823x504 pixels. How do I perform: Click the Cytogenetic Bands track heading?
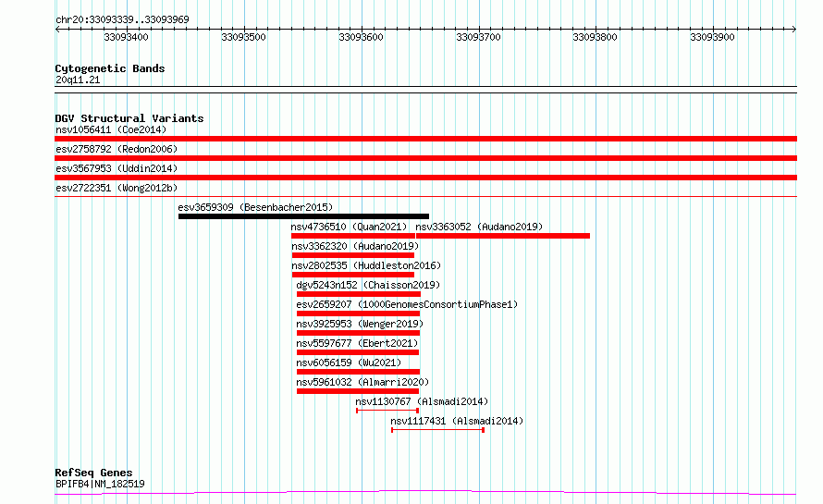click(110, 68)
